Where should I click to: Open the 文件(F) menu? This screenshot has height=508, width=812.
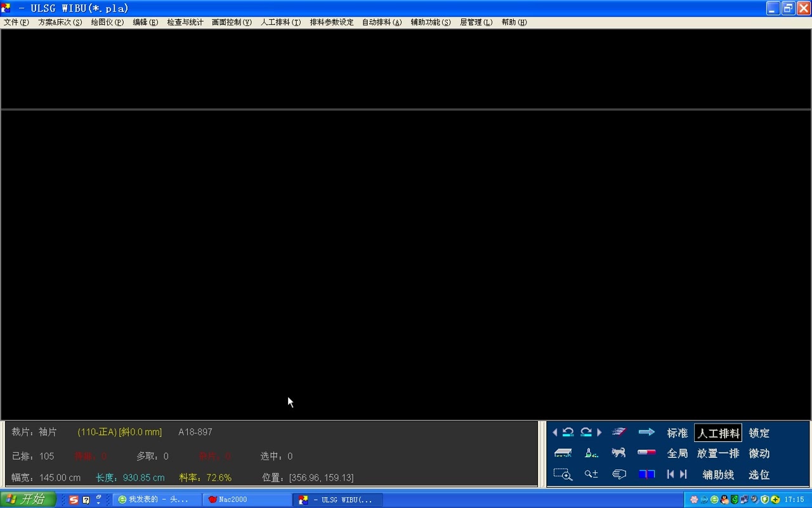16,22
